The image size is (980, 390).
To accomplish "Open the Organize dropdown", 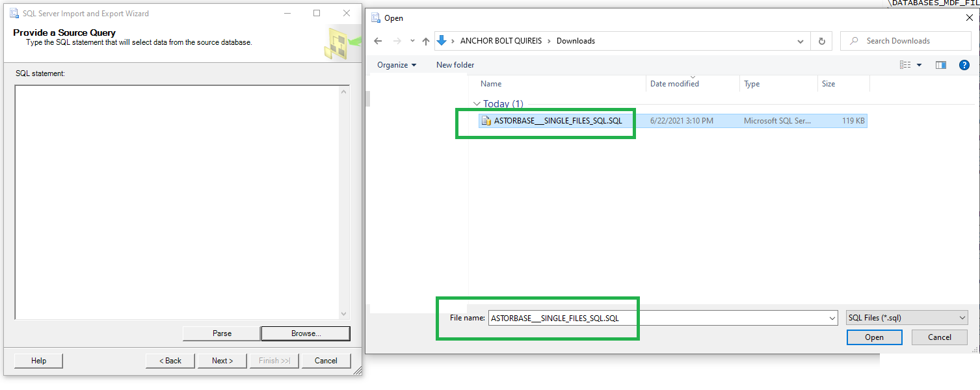I will point(395,65).
